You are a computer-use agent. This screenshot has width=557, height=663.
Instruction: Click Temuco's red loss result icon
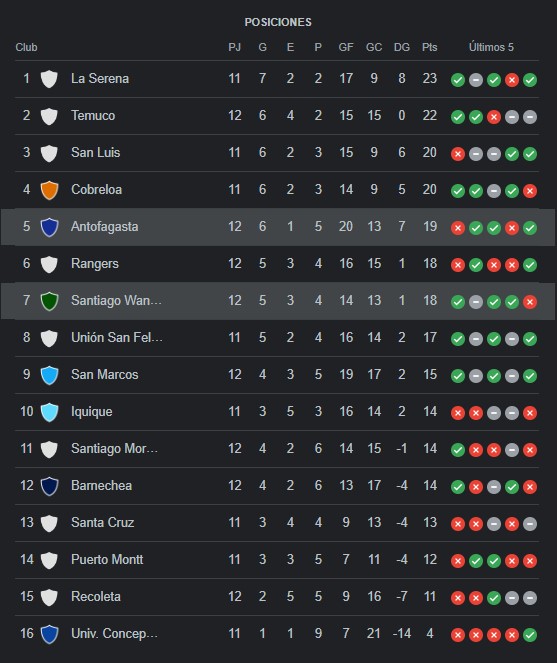[494, 117]
